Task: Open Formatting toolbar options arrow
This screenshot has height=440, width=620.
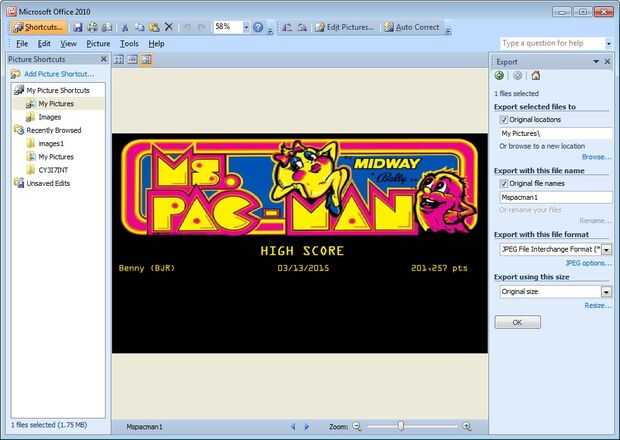Action: [448, 29]
